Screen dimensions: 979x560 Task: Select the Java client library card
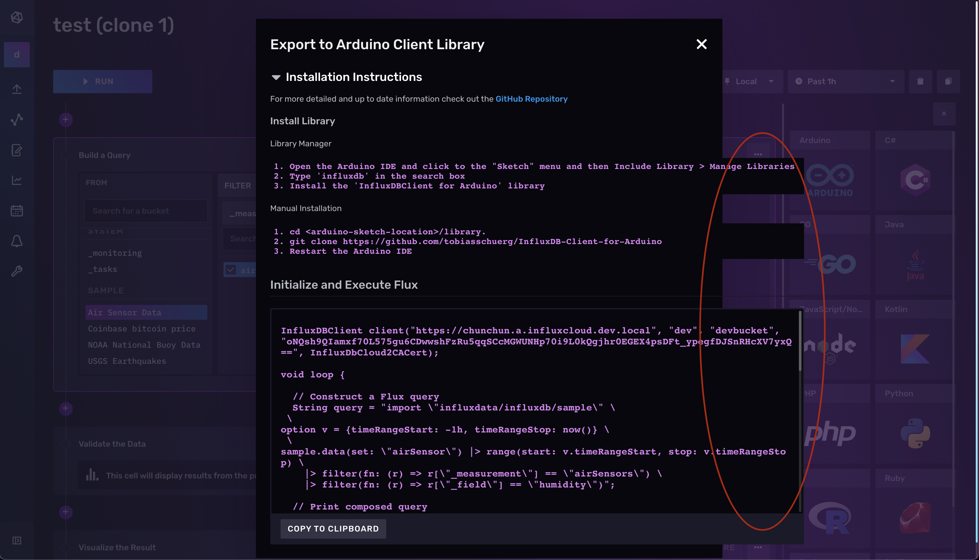click(915, 255)
